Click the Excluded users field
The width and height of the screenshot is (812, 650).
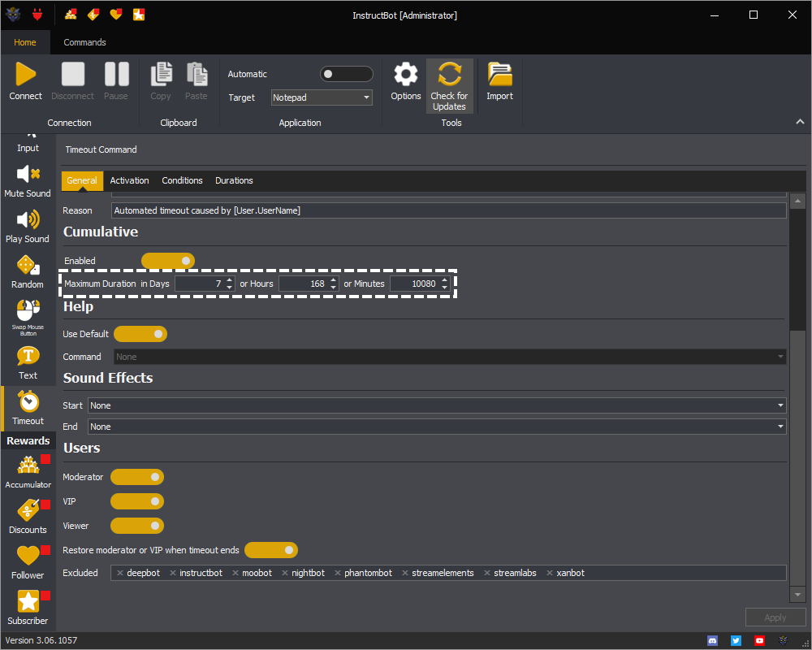click(448, 573)
